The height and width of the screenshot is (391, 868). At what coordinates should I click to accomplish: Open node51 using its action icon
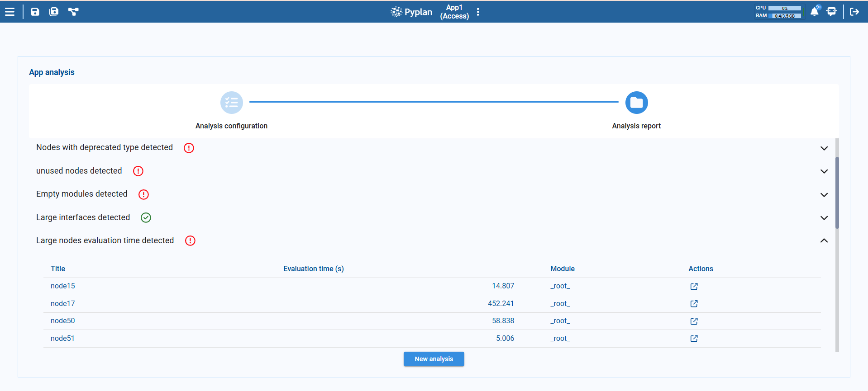(694, 339)
